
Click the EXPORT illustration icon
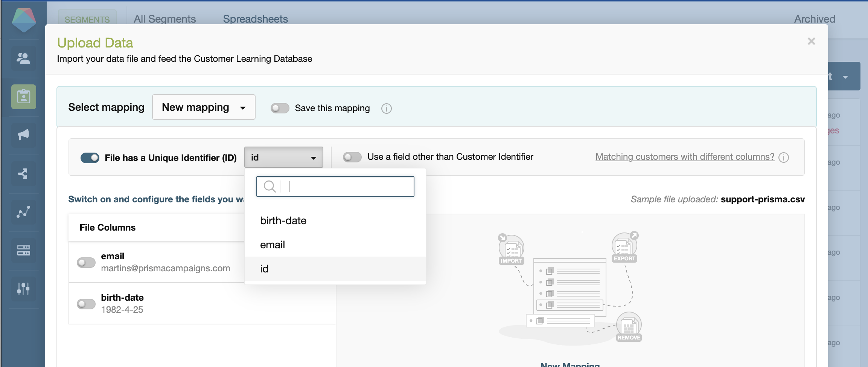[625, 247]
